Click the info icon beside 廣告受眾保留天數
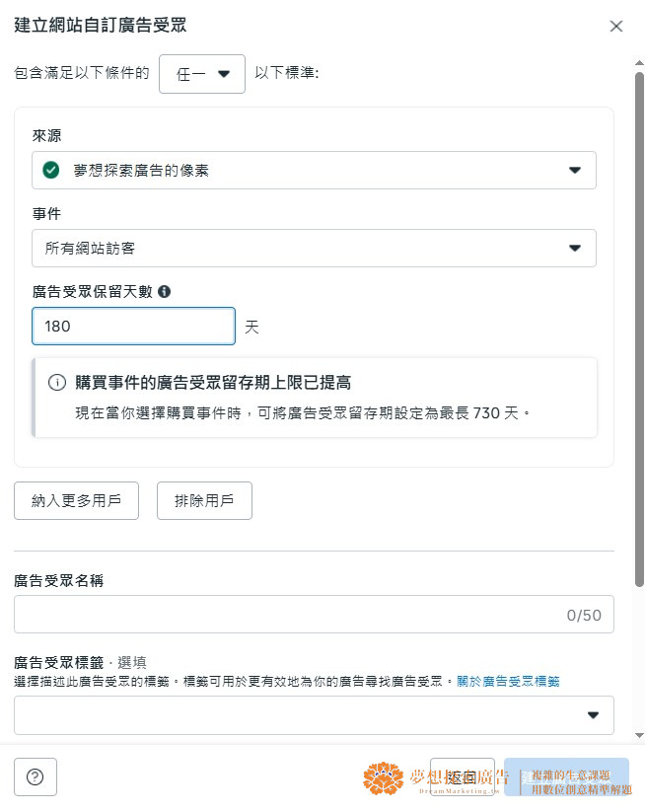This screenshot has width=645, height=812. click(x=164, y=292)
